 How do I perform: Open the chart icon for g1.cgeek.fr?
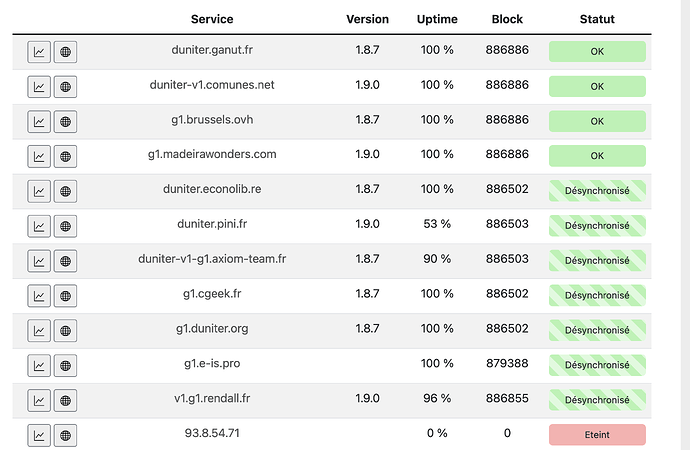click(39, 296)
